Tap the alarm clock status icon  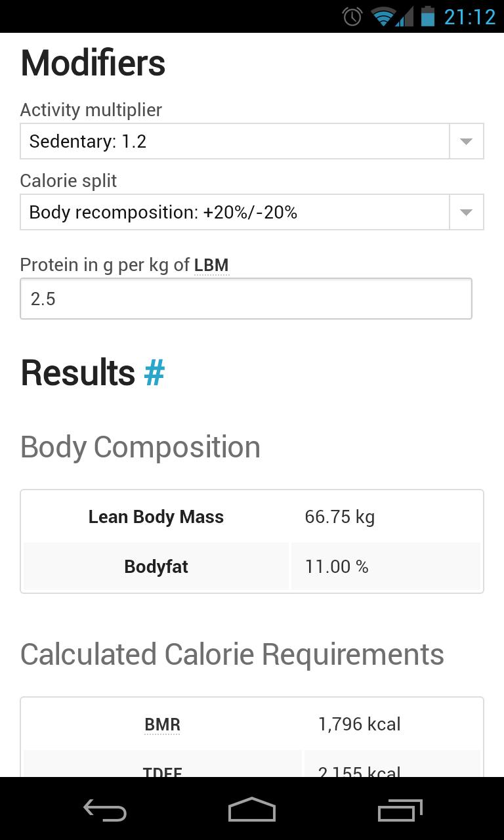tap(352, 16)
